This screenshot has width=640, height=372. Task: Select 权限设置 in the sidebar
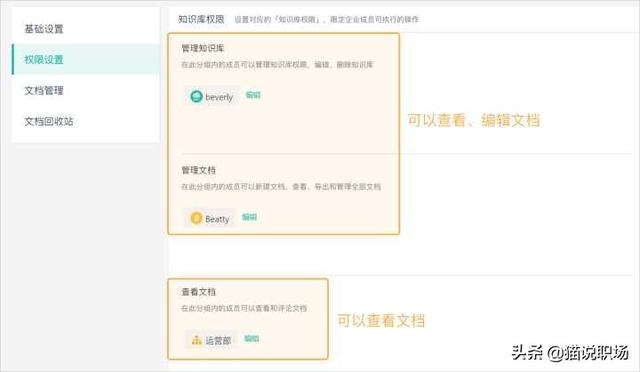click(x=44, y=60)
